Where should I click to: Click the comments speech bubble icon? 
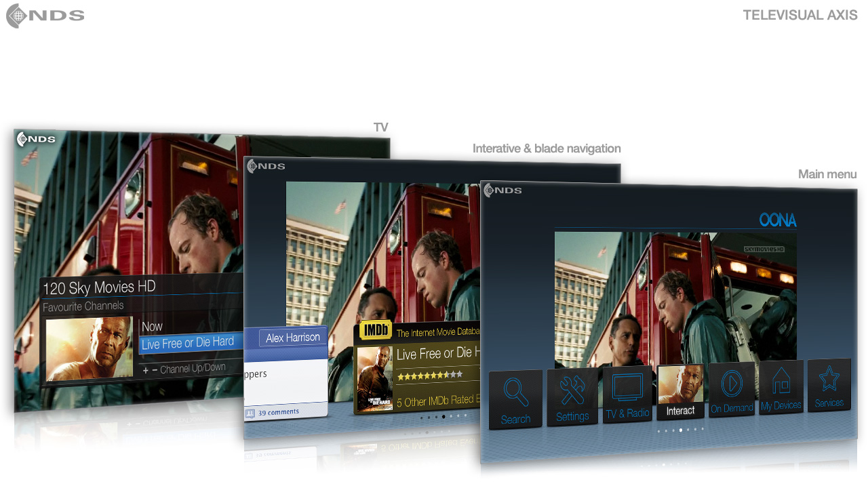click(x=250, y=412)
